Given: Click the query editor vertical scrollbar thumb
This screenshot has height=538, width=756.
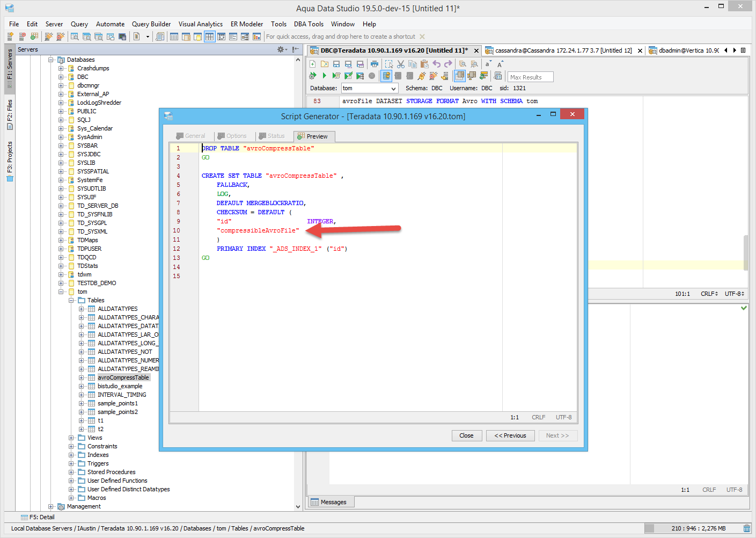Looking at the screenshot, I should tap(745, 252).
